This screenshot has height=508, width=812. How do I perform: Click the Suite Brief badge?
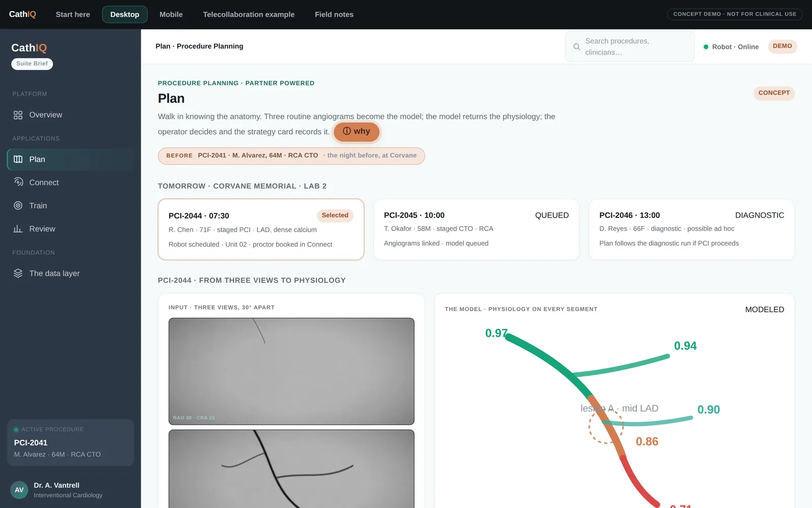32,64
